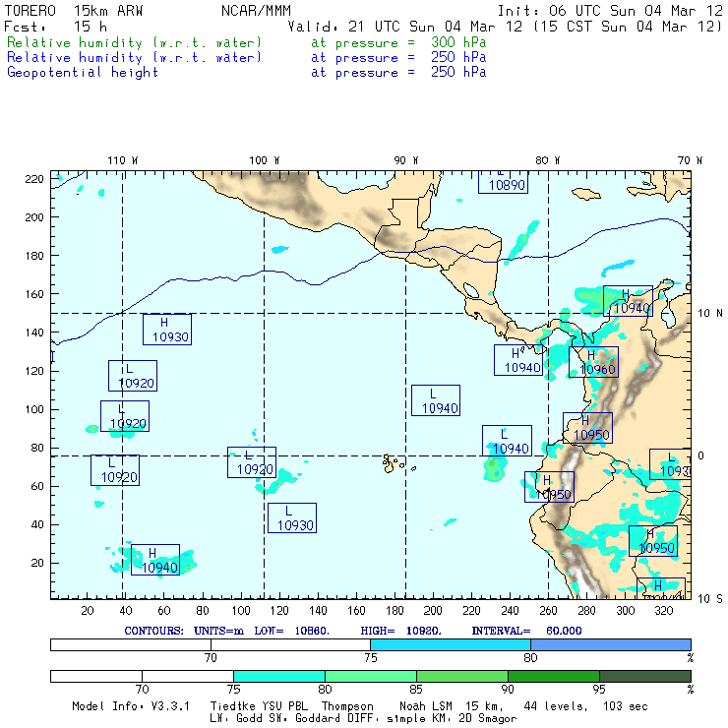Click the '70 W' longitude label
The image size is (728, 728).
pos(690,160)
